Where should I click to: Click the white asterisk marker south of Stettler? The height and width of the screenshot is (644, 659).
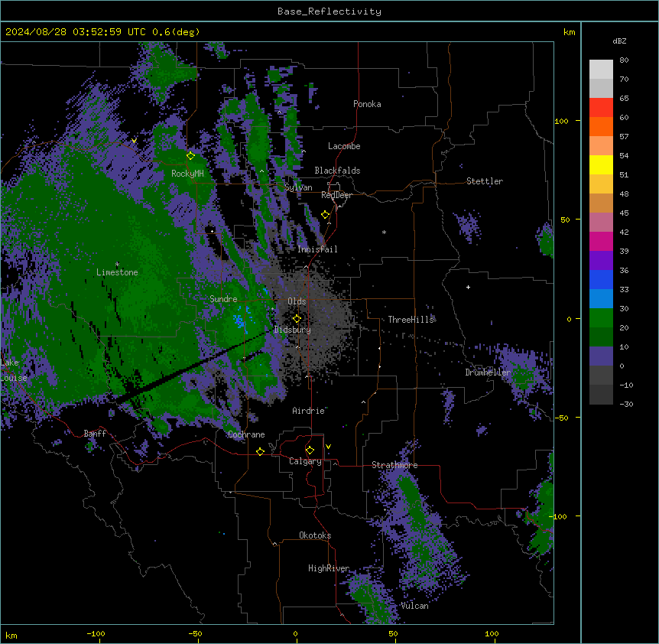[x=384, y=232]
